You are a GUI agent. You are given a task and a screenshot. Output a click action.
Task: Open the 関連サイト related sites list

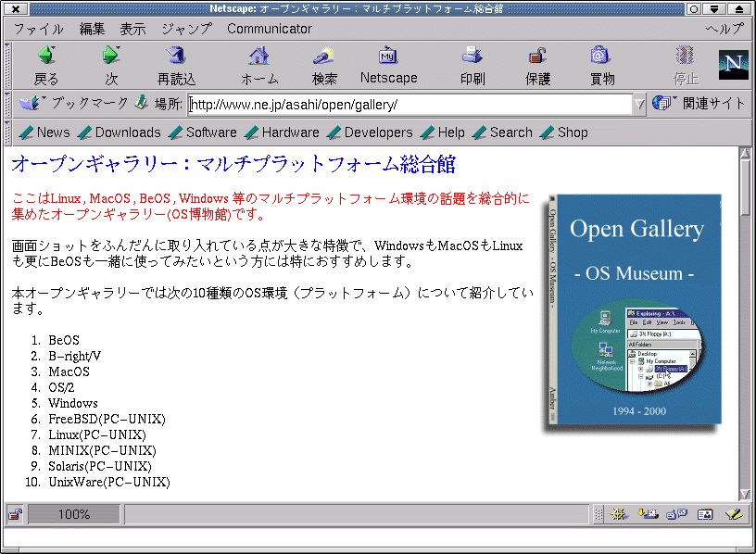699,103
